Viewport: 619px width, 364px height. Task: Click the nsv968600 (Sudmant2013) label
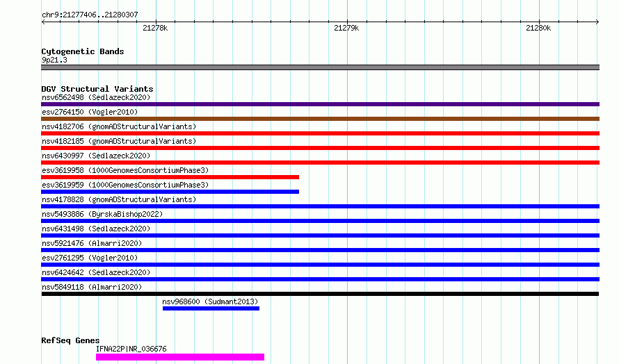point(210,301)
